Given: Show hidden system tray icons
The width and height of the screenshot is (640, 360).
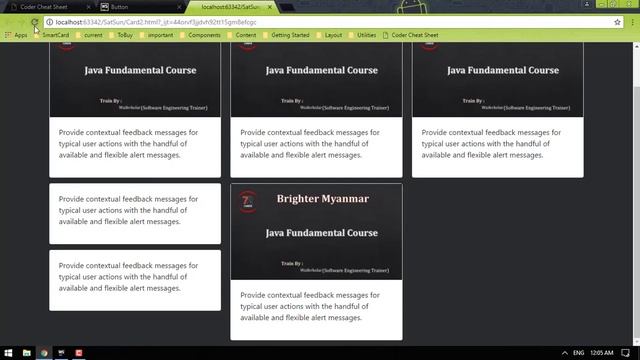Looking at the screenshot, I should coord(564,353).
